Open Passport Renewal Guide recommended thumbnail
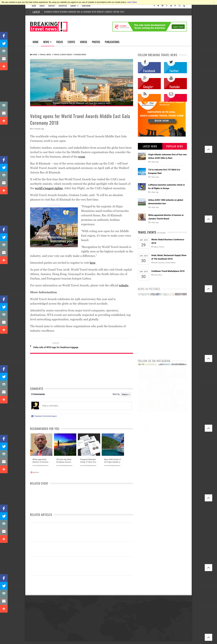This screenshot has width=217, height=644. pyautogui.click(x=89, y=444)
